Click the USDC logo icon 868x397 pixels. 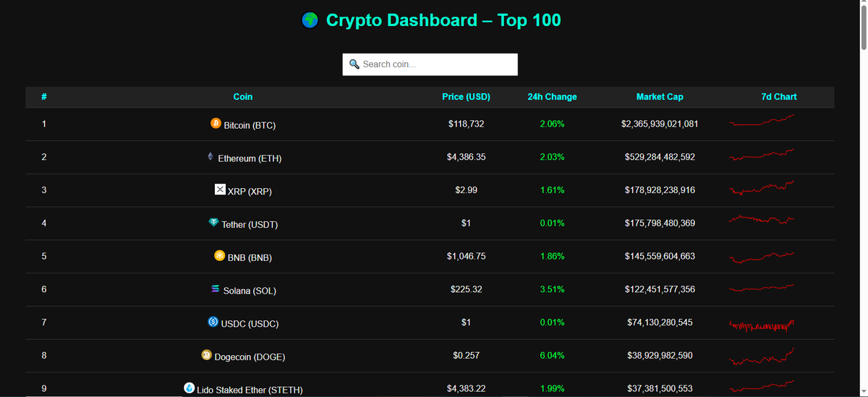pyautogui.click(x=213, y=322)
